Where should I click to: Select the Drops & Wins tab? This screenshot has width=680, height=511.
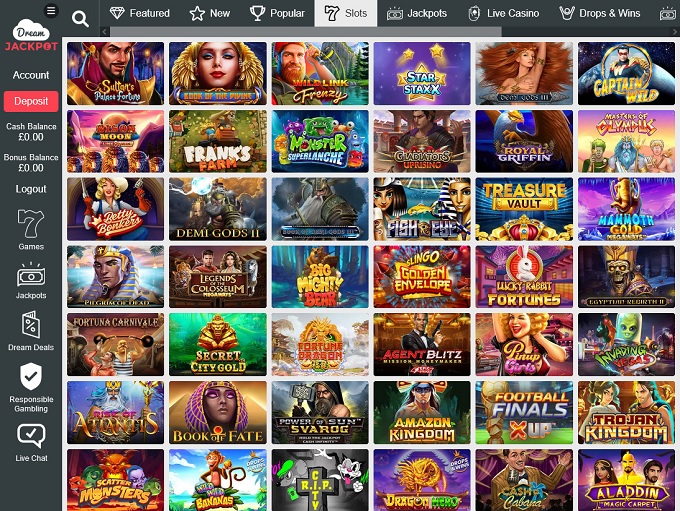click(599, 13)
